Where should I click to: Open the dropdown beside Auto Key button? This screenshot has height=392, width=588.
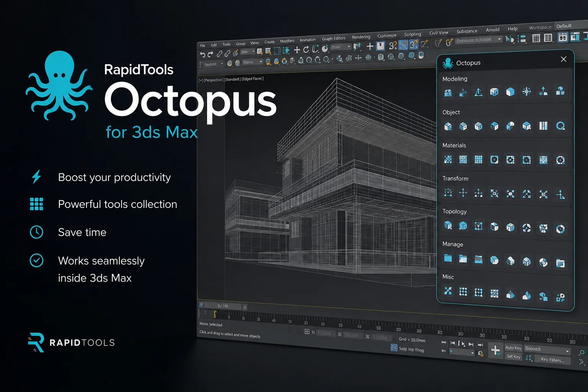tap(547, 350)
